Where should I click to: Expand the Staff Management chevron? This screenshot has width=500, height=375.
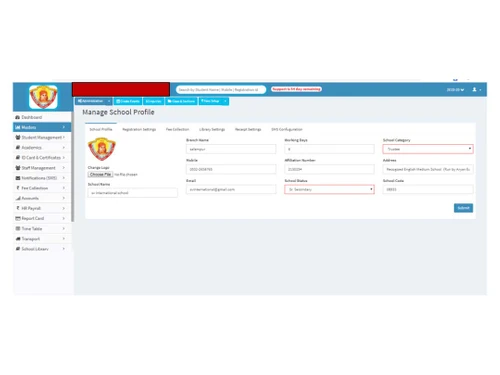pyautogui.click(x=64, y=168)
